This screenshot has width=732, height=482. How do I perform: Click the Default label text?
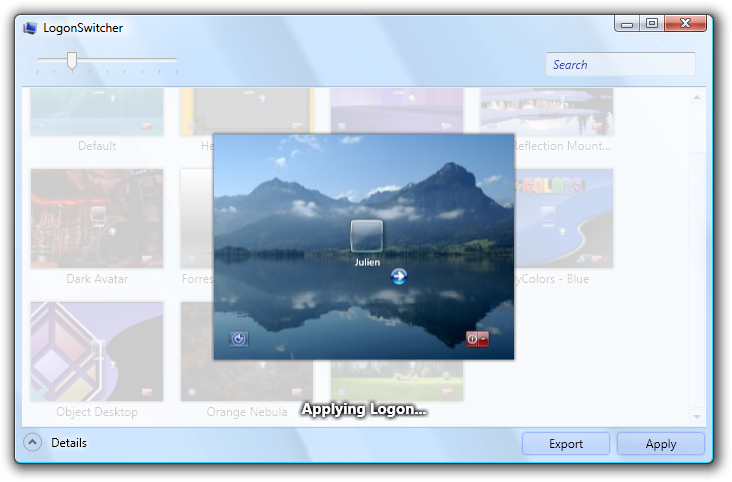coord(97,146)
